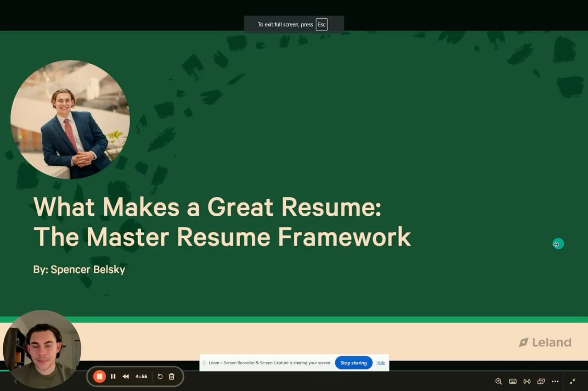Stop the Loom recording
Viewport: 588px width, 391px height.
[99, 376]
